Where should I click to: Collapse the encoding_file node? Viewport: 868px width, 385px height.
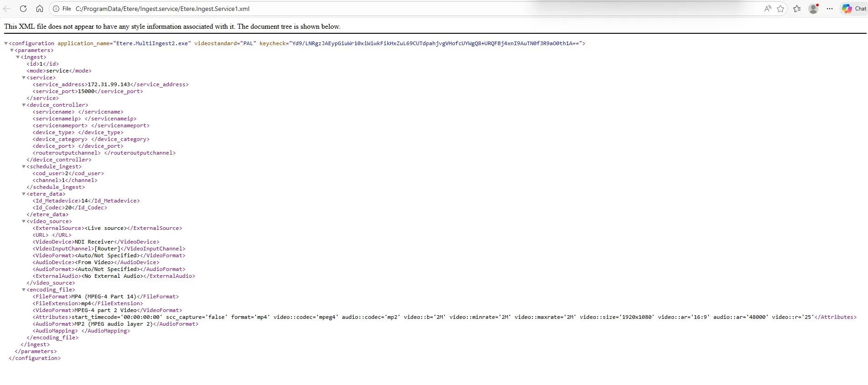pos(24,290)
